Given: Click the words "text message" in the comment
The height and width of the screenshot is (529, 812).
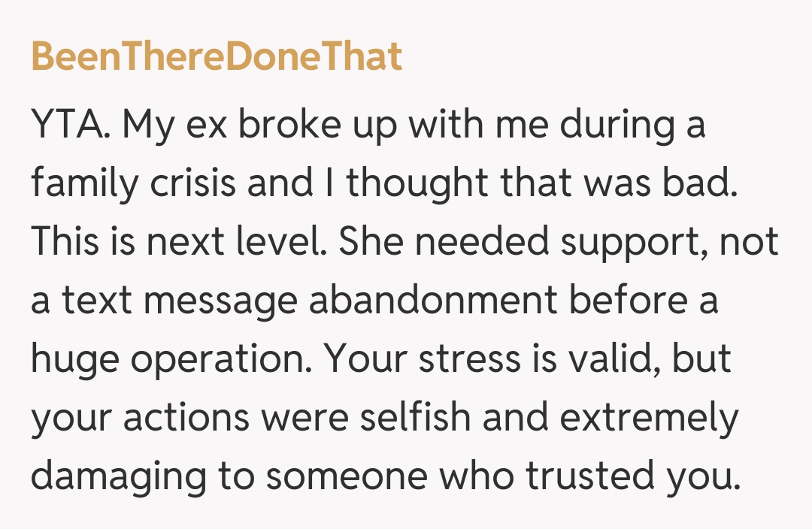Looking at the screenshot, I should (180, 301).
